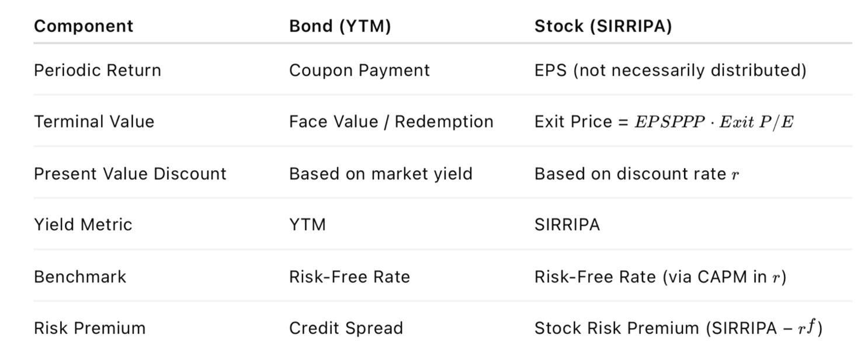Select the "Benchmark" row label
Image resolution: width=868 pixels, height=363 pixels.
pyautogui.click(x=80, y=276)
